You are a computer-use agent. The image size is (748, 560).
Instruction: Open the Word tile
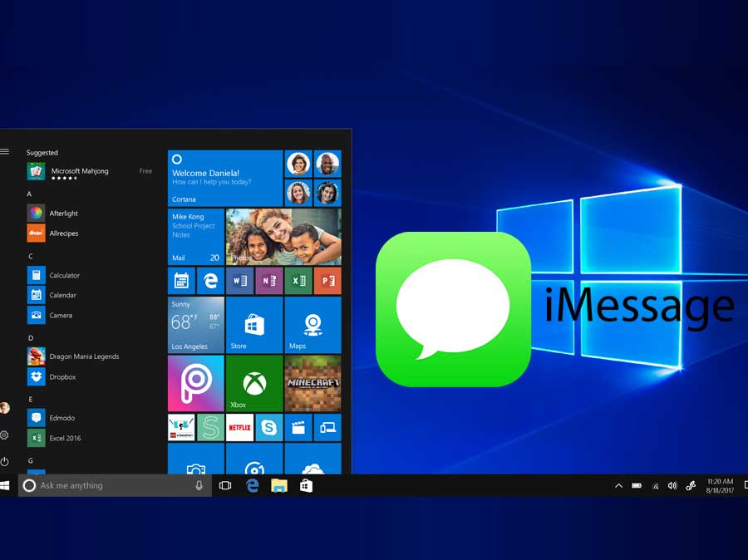click(239, 281)
